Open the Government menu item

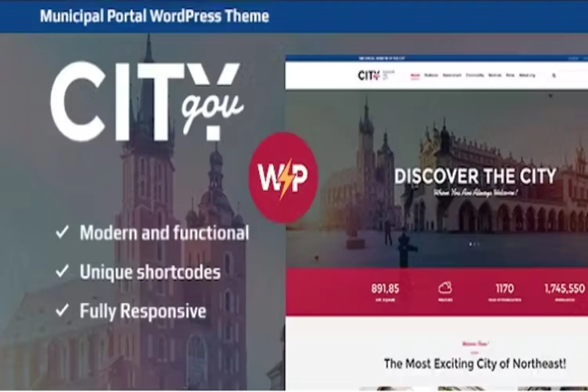(x=452, y=75)
